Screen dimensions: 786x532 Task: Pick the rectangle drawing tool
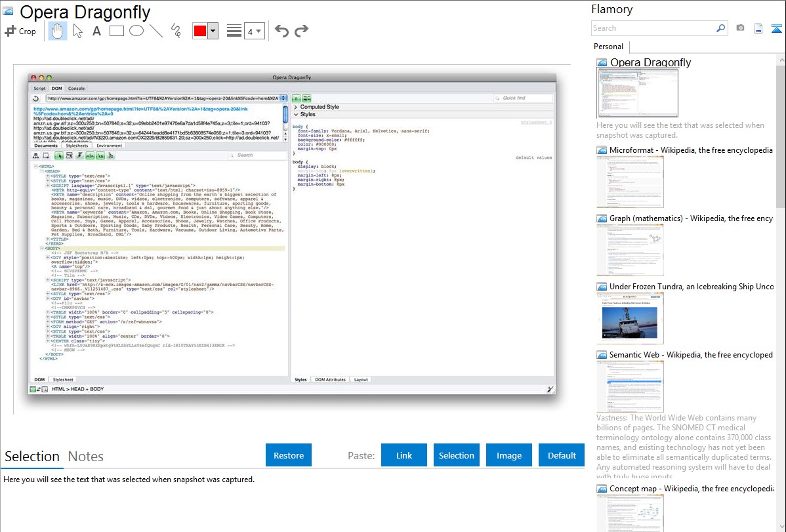(x=116, y=31)
